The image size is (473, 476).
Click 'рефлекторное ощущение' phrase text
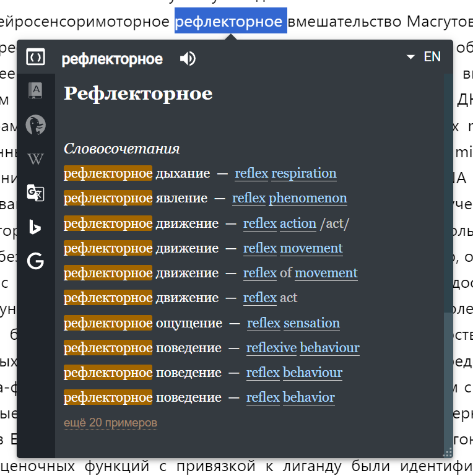click(x=143, y=323)
